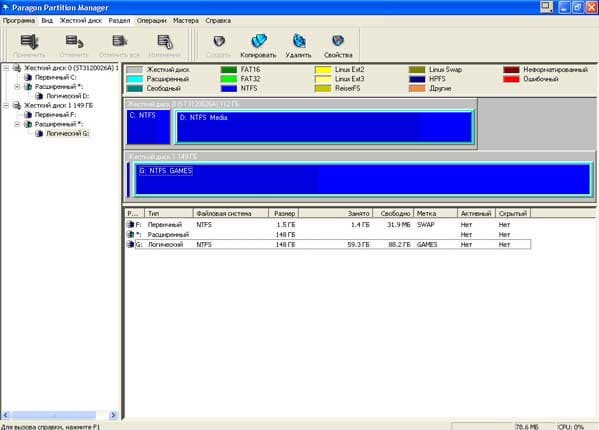
Task: Sort by the Скрытый column header
Action: [x=513, y=213]
